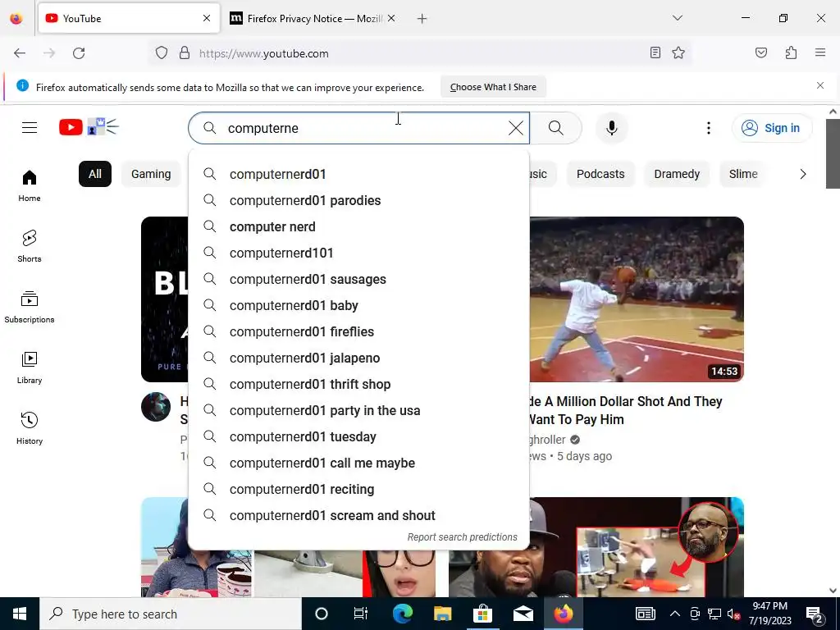Select the Podcasts category chip
The width and height of the screenshot is (840, 630).
pos(600,174)
